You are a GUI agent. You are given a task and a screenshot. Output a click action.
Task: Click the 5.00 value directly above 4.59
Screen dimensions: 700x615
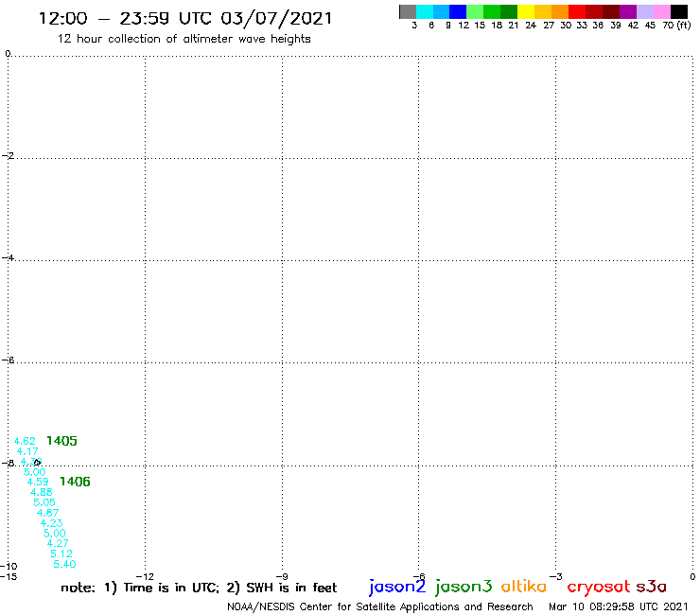(x=34, y=472)
